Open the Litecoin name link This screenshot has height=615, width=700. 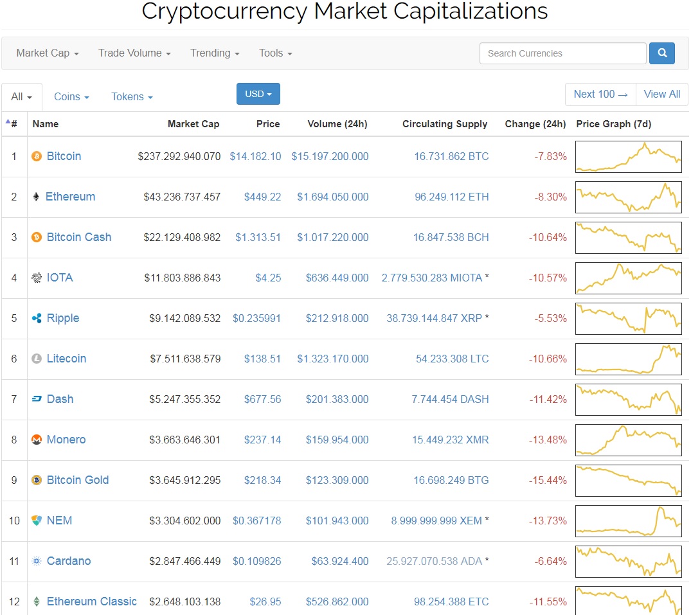[66, 359]
